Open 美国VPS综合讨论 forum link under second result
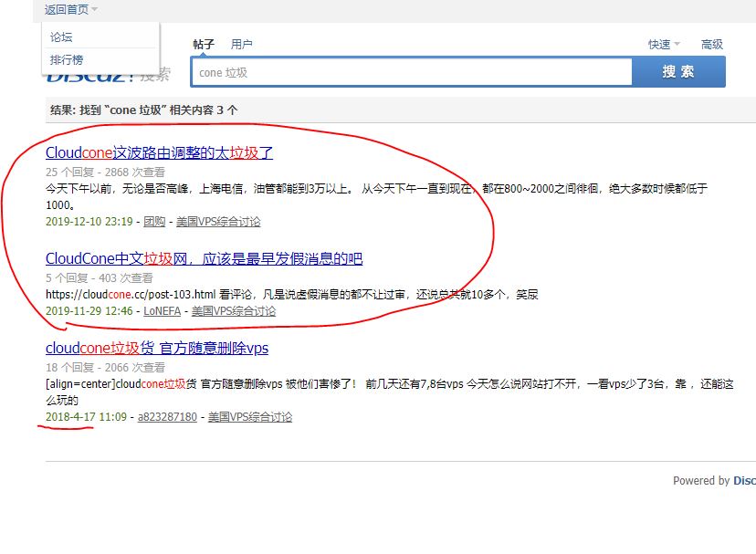The width and height of the screenshot is (756, 554). (234, 311)
